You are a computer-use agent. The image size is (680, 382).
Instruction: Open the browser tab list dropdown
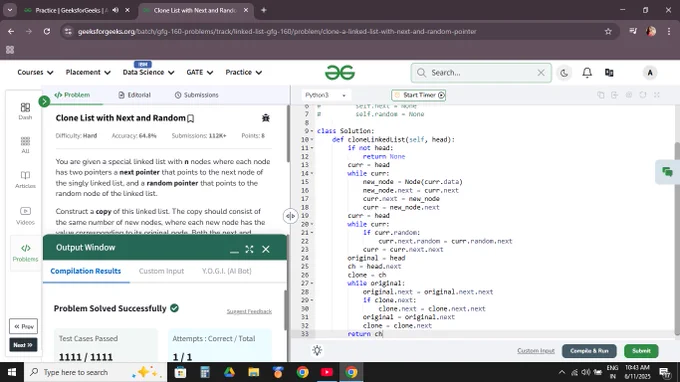coord(10,10)
